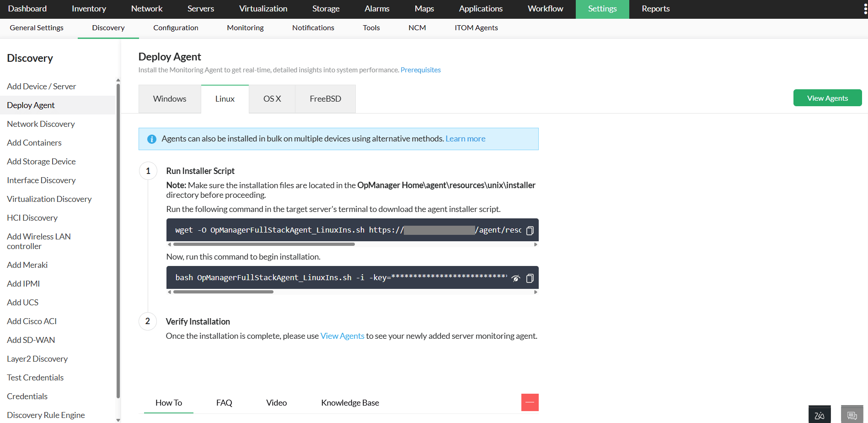
Task: Open Add IPMI in sidebar
Action: [x=23, y=284]
